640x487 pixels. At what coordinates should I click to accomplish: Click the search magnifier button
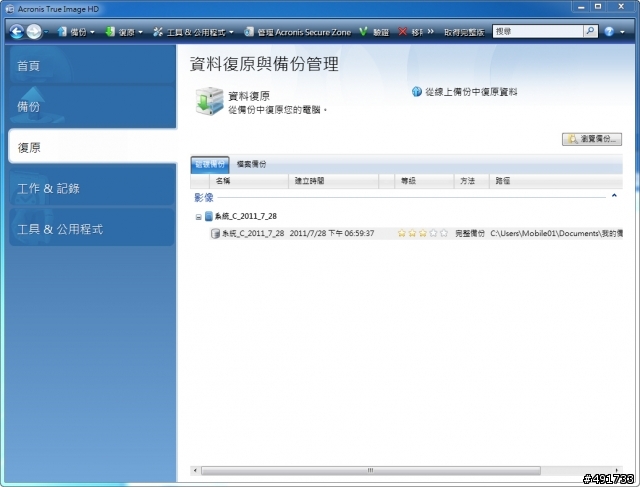pyautogui.click(x=590, y=31)
